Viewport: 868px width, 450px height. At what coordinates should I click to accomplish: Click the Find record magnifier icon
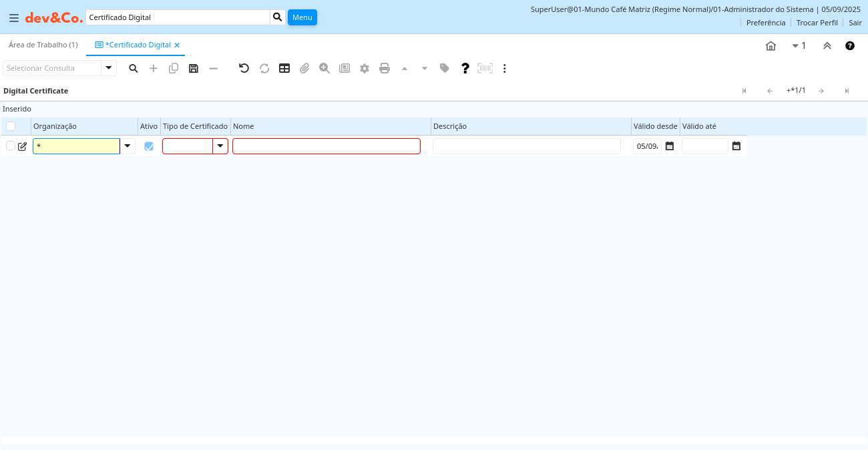click(134, 68)
